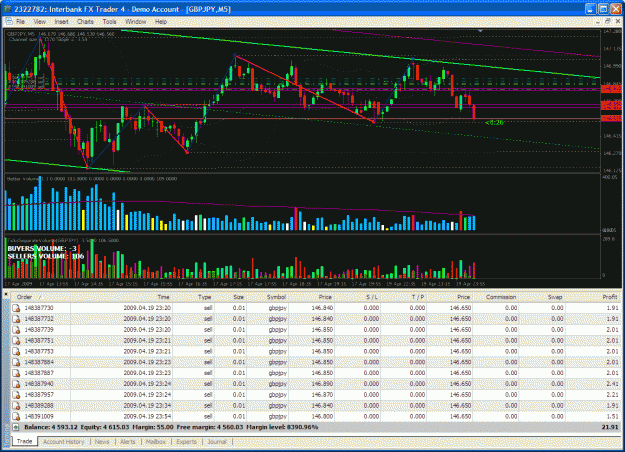Open the View menu
The width and height of the screenshot is (625, 452).
click(39, 22)
